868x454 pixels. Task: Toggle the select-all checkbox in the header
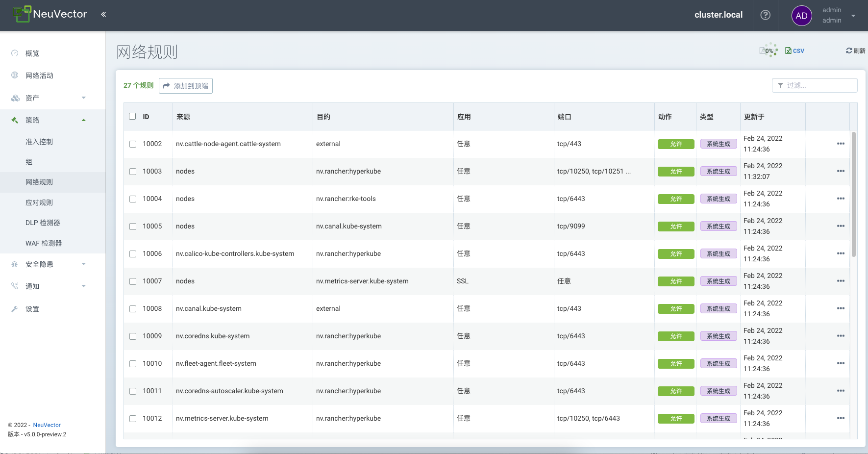click(132, 116)
